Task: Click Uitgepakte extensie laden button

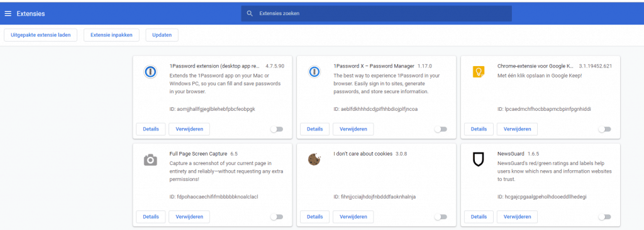Action: tap(41, 35)
